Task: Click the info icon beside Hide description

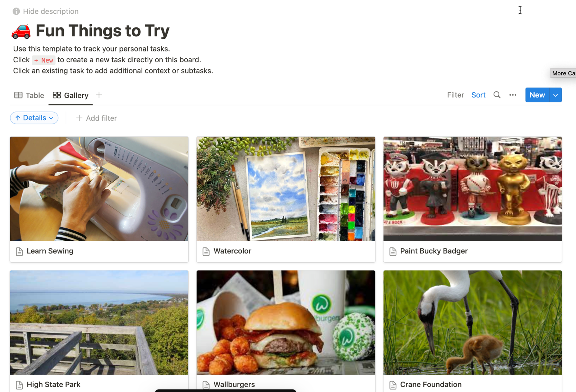Action: [16, 11]
